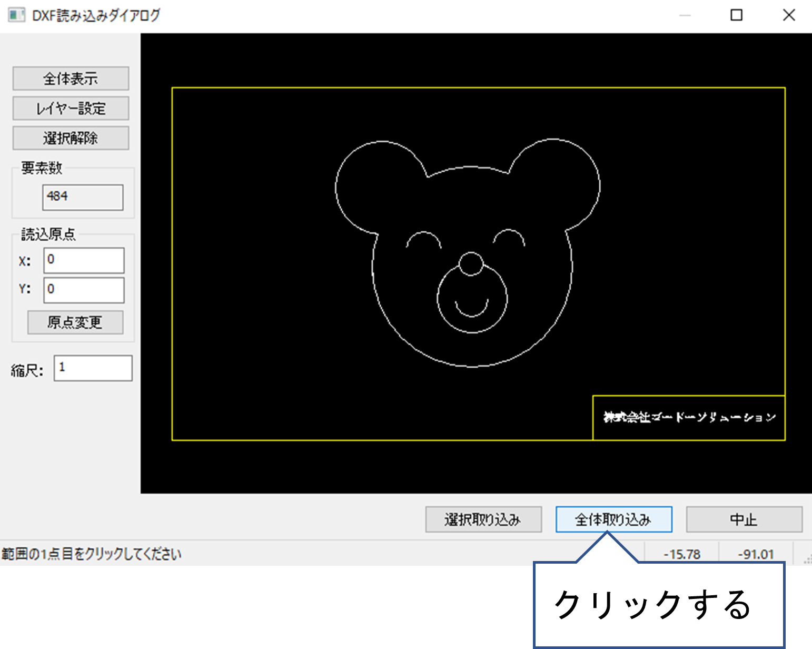
Task: Click the 選択取り込み button
Action: tap(483, 519)
